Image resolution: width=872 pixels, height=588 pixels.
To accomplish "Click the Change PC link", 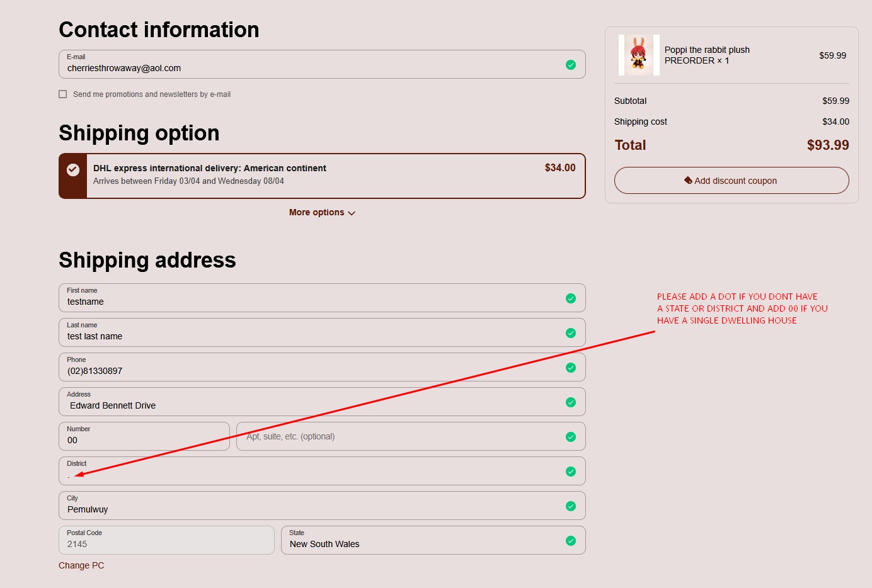I will click(81, 565).
